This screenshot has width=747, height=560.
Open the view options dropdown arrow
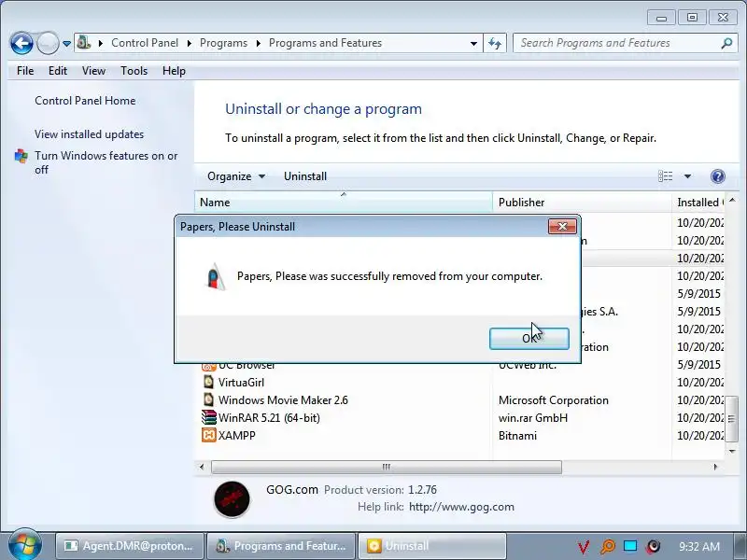(687, 176)
